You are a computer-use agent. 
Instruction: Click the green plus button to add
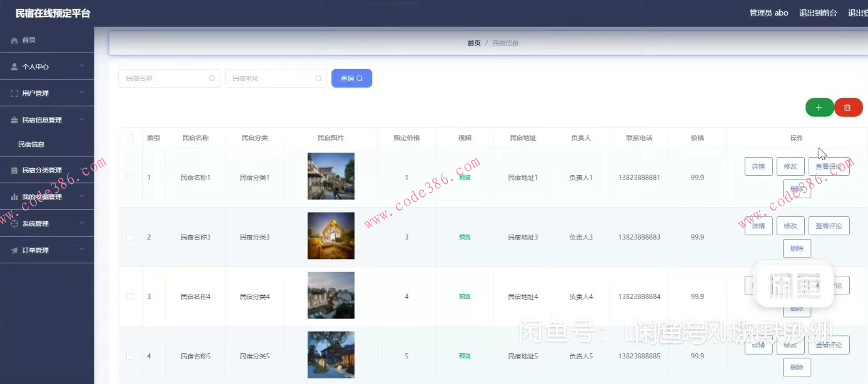pyautogui.click(x=819, y=107)
